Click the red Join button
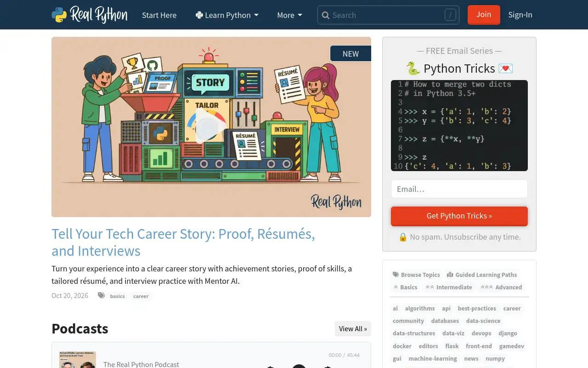The image size is (588, 368). tap(484, 15)
